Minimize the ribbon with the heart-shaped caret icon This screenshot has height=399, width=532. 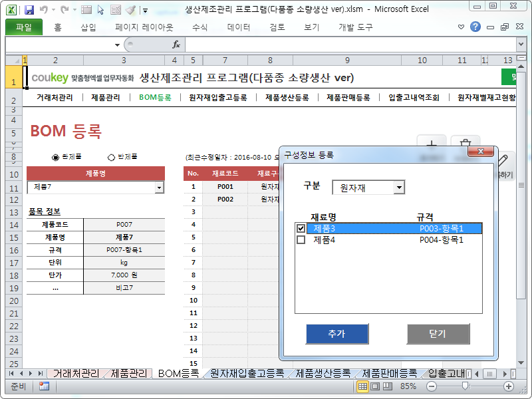click(461, 27)
